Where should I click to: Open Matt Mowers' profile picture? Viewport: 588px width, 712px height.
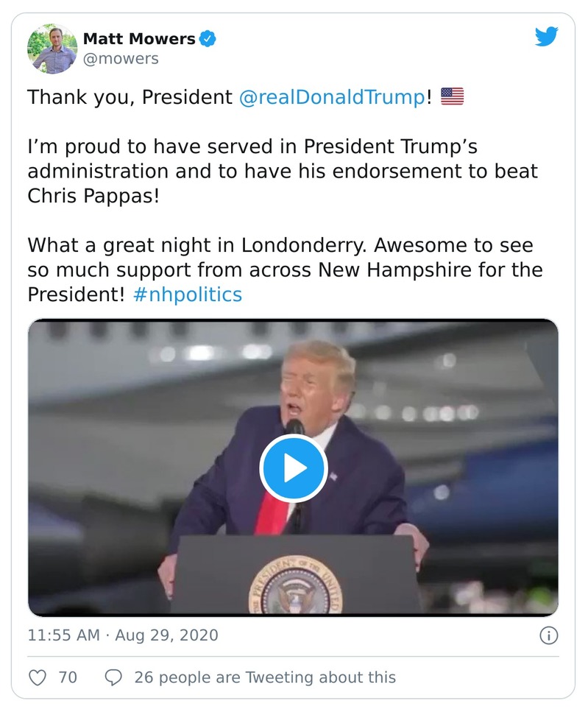[52, 46]
